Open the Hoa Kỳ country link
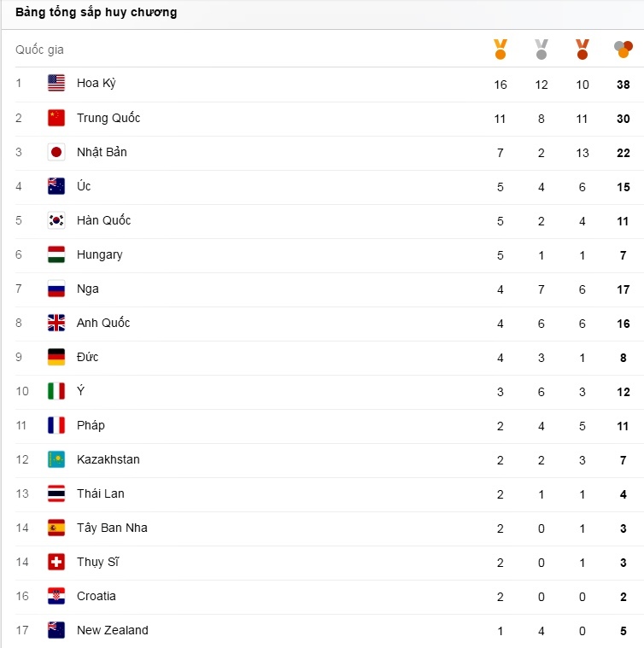Viewport: 644px width, 648px height. [96, 84]
